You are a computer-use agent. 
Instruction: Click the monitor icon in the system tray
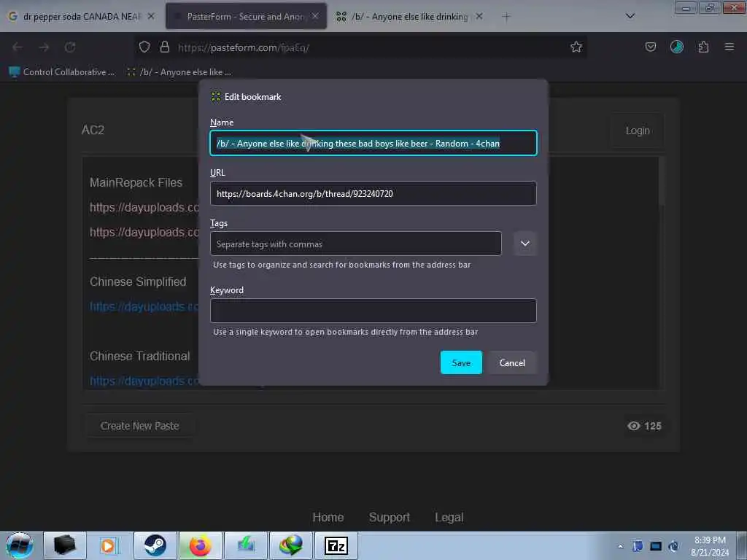pyautogui.click(x=656, y=546)
